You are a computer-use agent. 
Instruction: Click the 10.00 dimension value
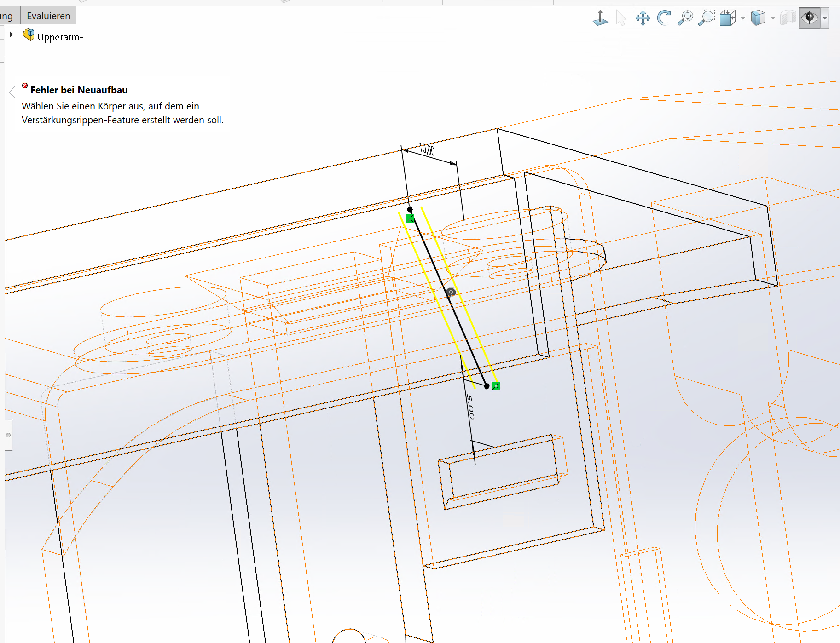[427, 149]
